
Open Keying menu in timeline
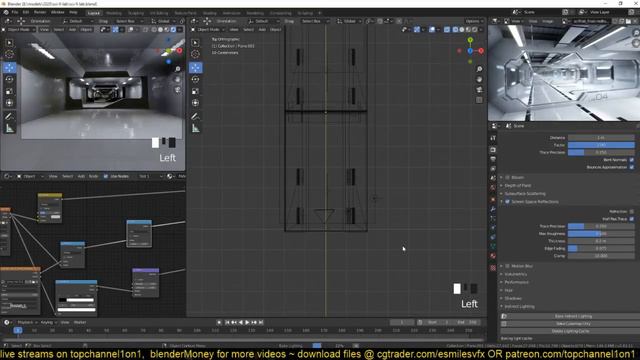click(48, 322)
